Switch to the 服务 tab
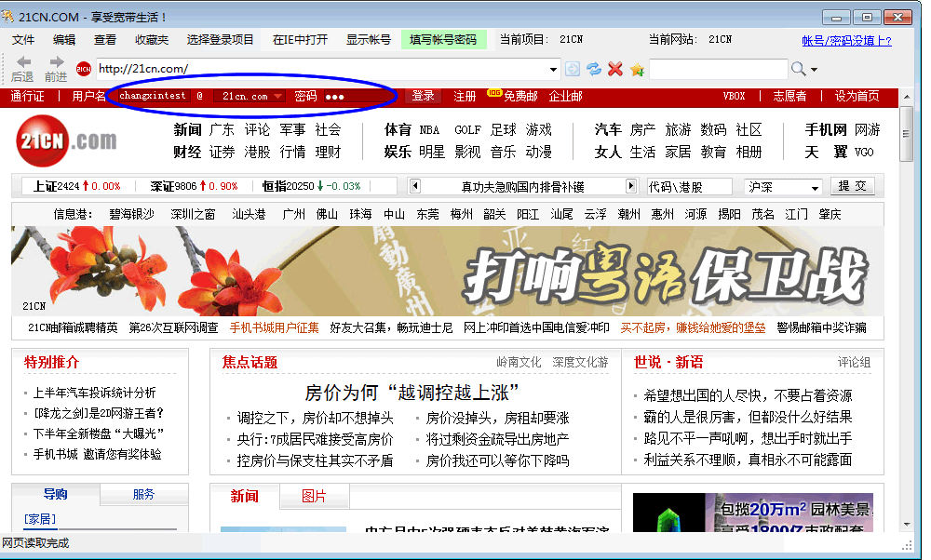This screenshot has height=560, width=931. pos(143,494)
